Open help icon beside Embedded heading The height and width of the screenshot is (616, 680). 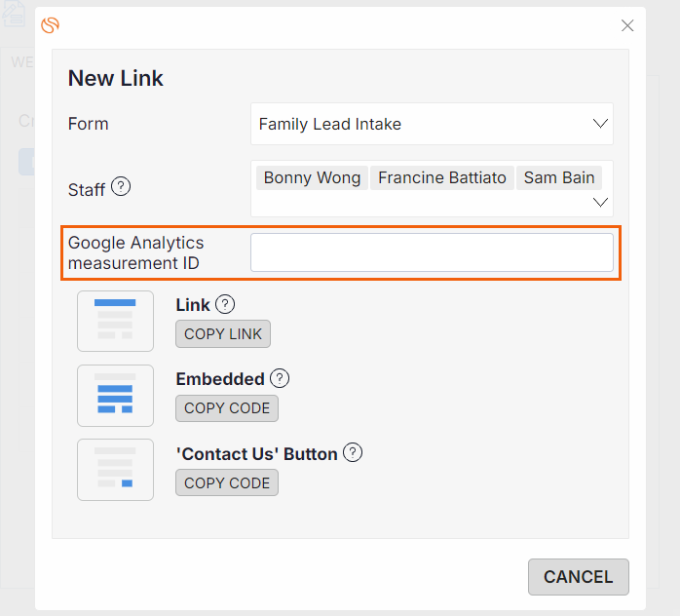[x=280, y=379]
